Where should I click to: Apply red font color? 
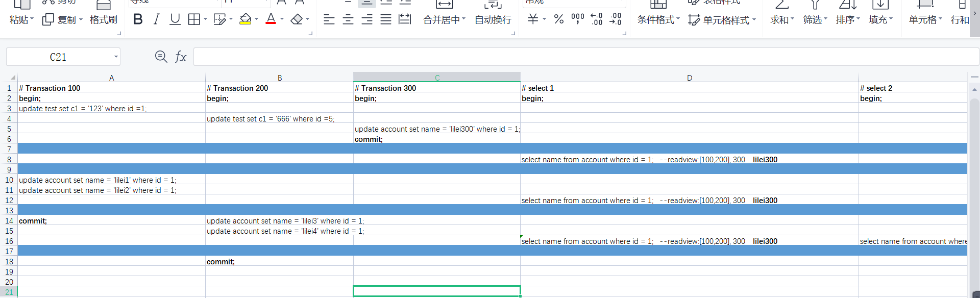click(x=271, y=19)
